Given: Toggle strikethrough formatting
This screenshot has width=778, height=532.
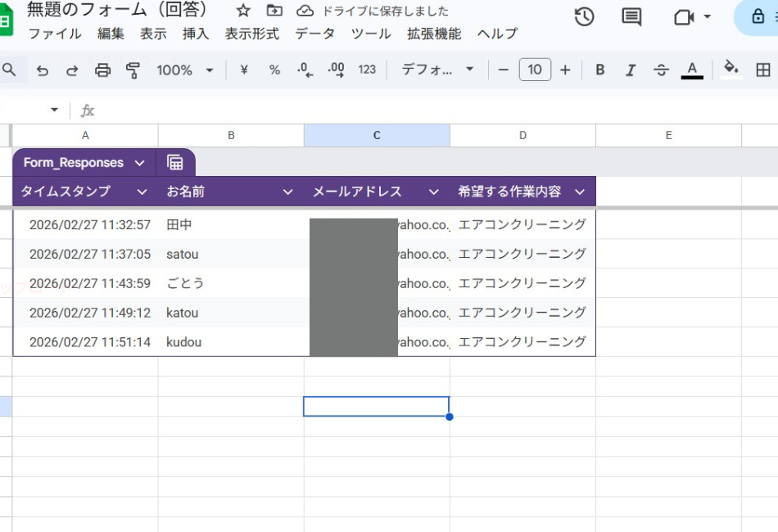Looking at the screenshot, I should coord(662,70).
